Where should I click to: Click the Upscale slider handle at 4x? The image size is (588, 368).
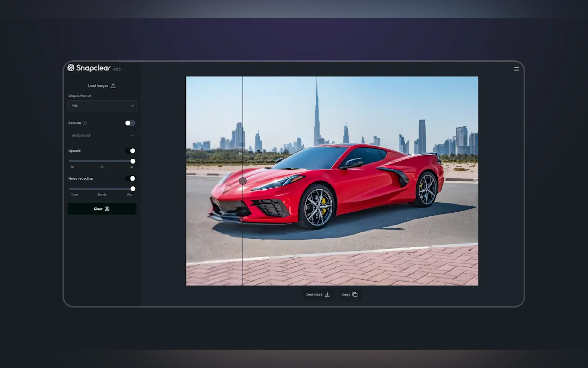[133, 161]
